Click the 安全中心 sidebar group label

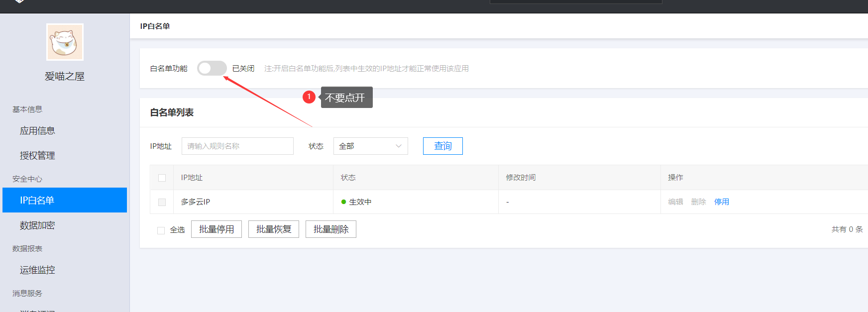coord(27,179)
